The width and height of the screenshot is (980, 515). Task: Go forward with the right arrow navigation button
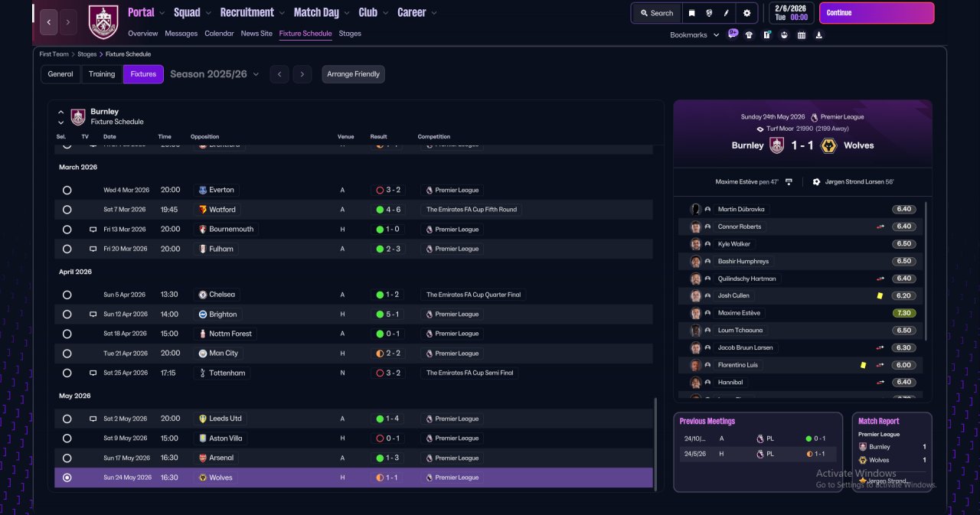(x=68, y=22)
